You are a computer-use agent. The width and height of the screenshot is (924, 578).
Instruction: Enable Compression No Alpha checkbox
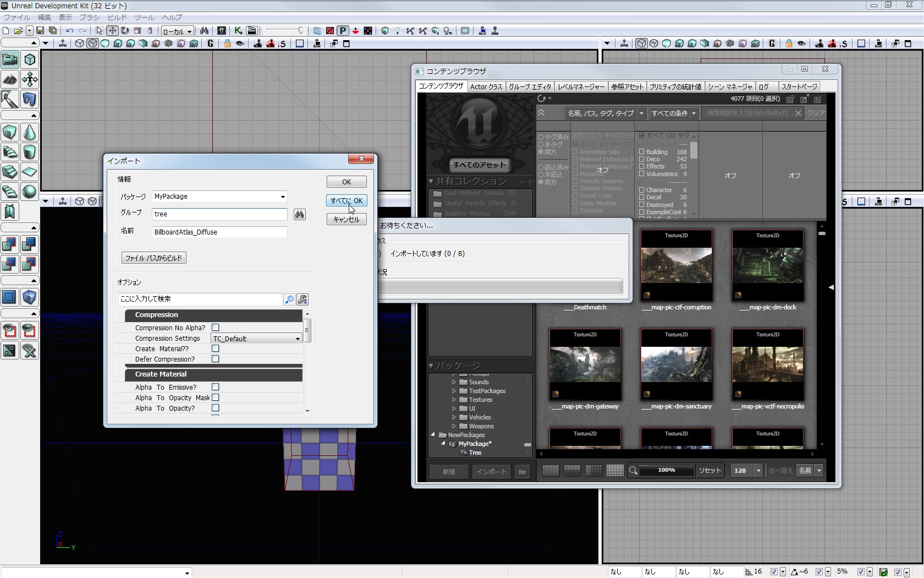tap(216, 328)
